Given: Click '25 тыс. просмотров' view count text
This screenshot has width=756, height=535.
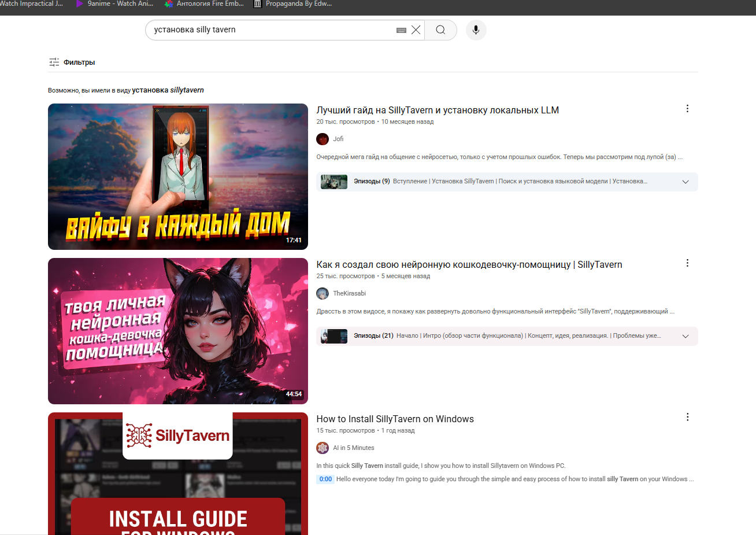Looking at the screenshot, I should [346, 276].
